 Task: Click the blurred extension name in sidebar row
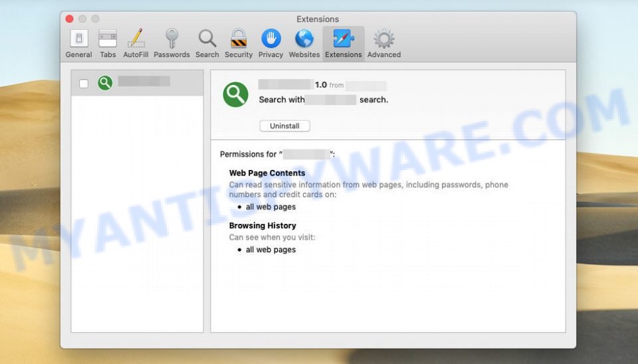(x=144, y=81)
